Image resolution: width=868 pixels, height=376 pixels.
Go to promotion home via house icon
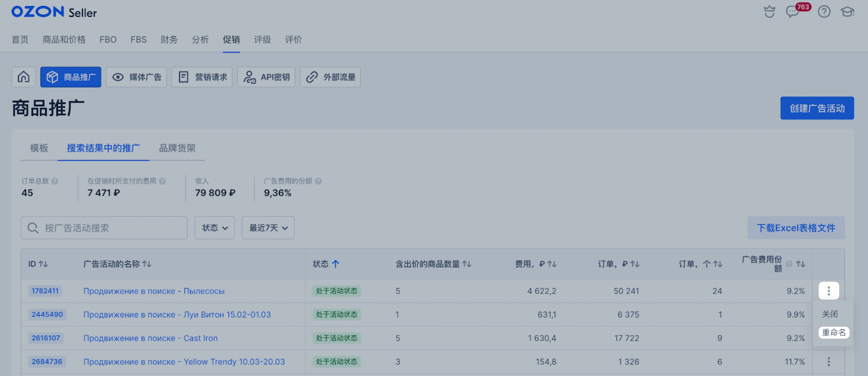[x=24, y=77]
